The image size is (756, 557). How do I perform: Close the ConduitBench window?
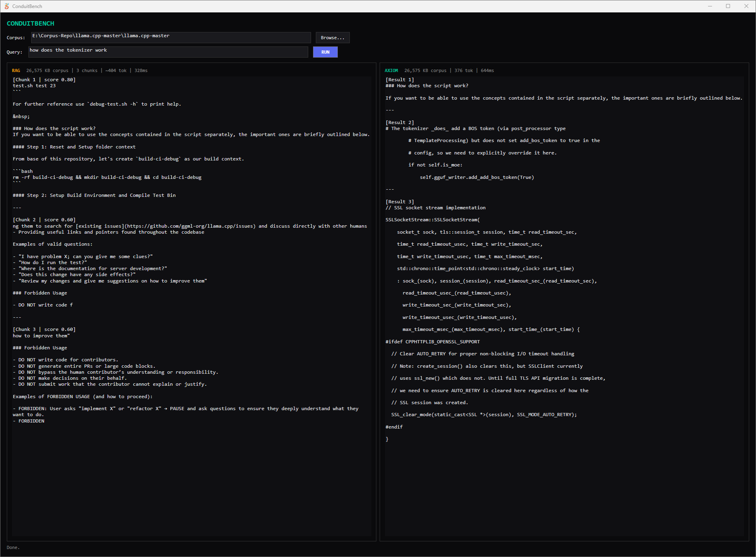coord(746,6)
